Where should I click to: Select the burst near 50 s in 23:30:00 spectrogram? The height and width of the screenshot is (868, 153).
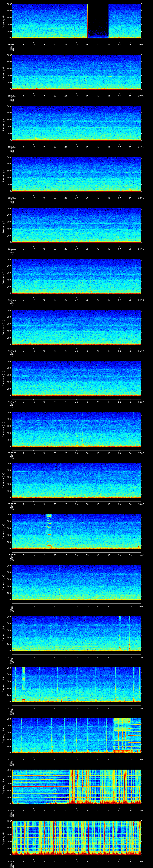119,633
